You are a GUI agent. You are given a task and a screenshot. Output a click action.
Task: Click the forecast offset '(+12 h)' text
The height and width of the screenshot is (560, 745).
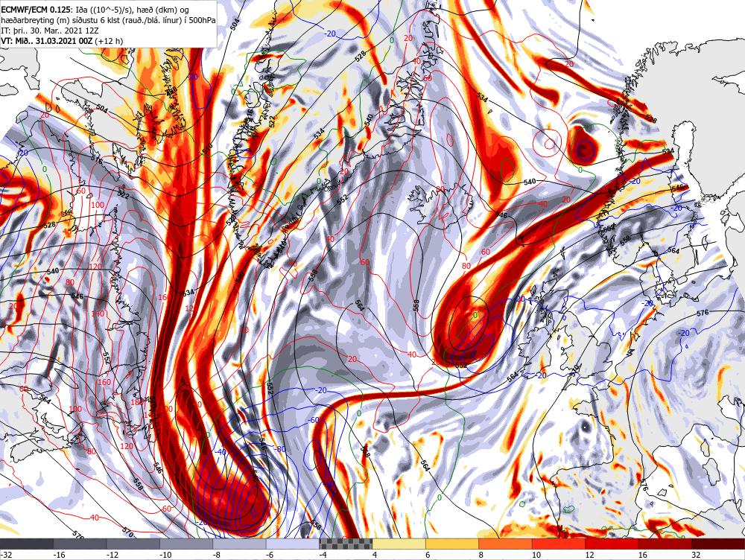109,41
